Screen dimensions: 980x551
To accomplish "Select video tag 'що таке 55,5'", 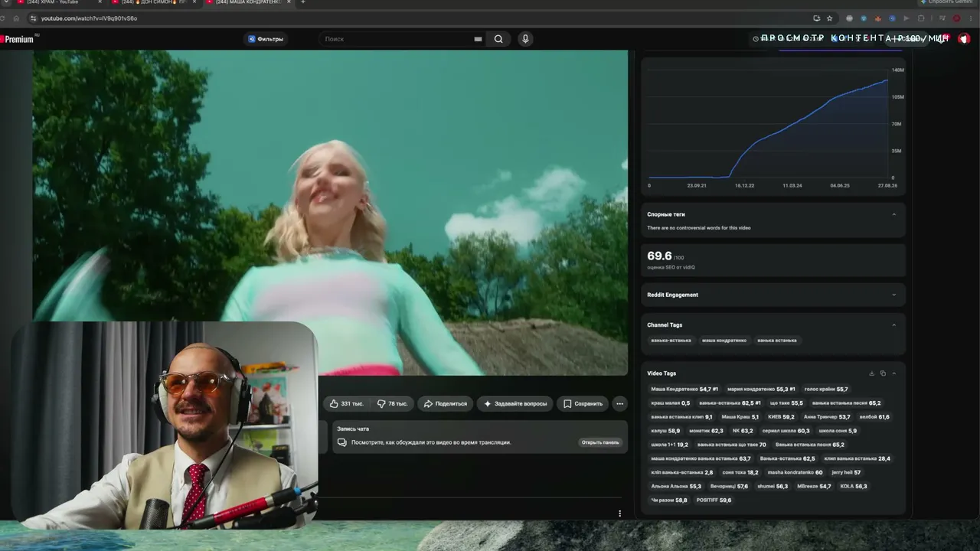I will 786,403.
